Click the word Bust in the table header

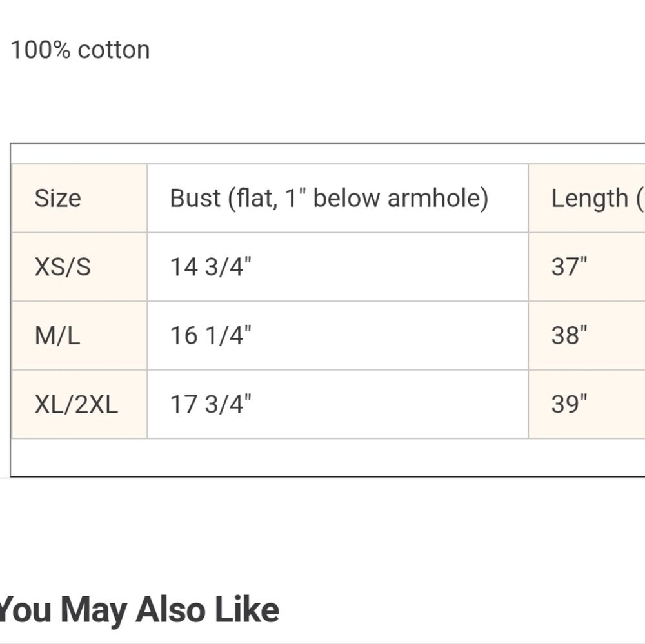pyautogui.click(x=195, y=198)
